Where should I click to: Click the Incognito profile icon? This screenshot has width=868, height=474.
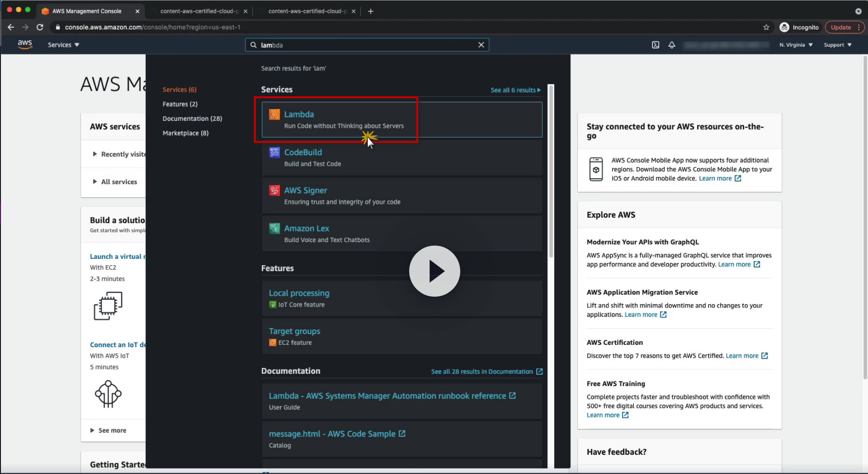pos(785,27)
